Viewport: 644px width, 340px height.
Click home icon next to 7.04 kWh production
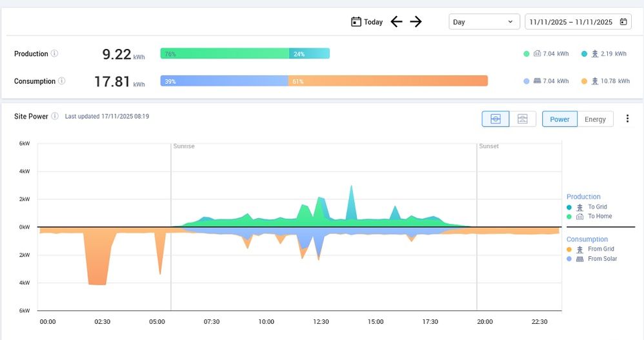537,54
